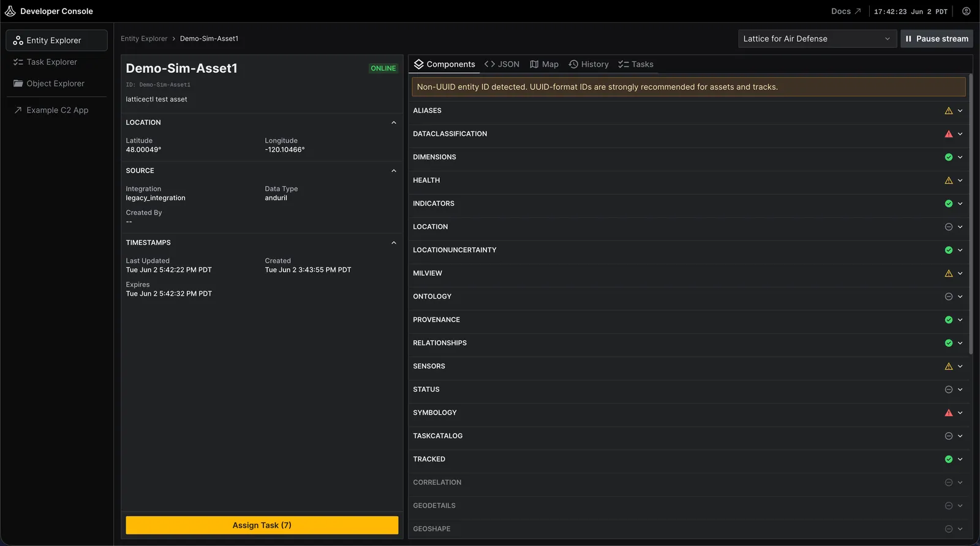Open the Docs link
980x546 pixels.
point(846,11)
